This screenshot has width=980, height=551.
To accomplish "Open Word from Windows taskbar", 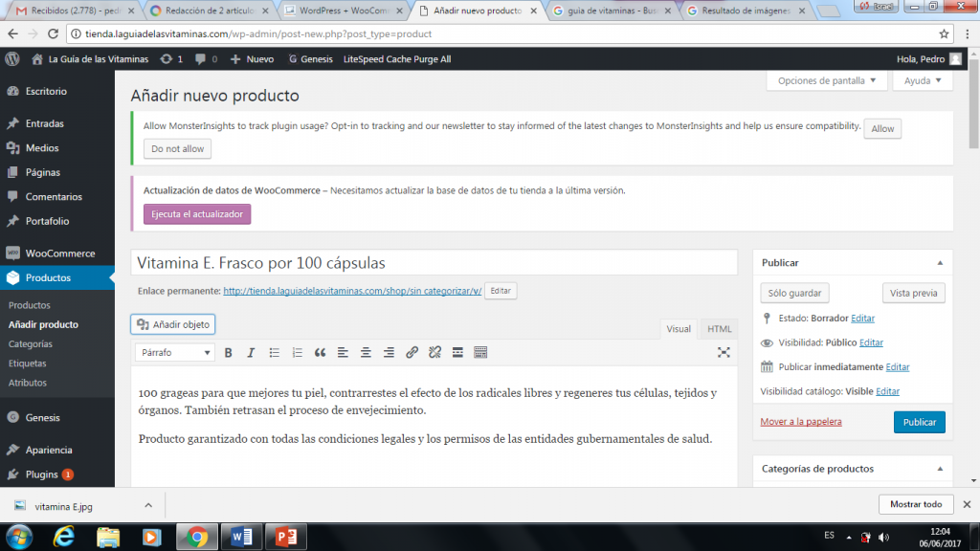I will (241, 537).
